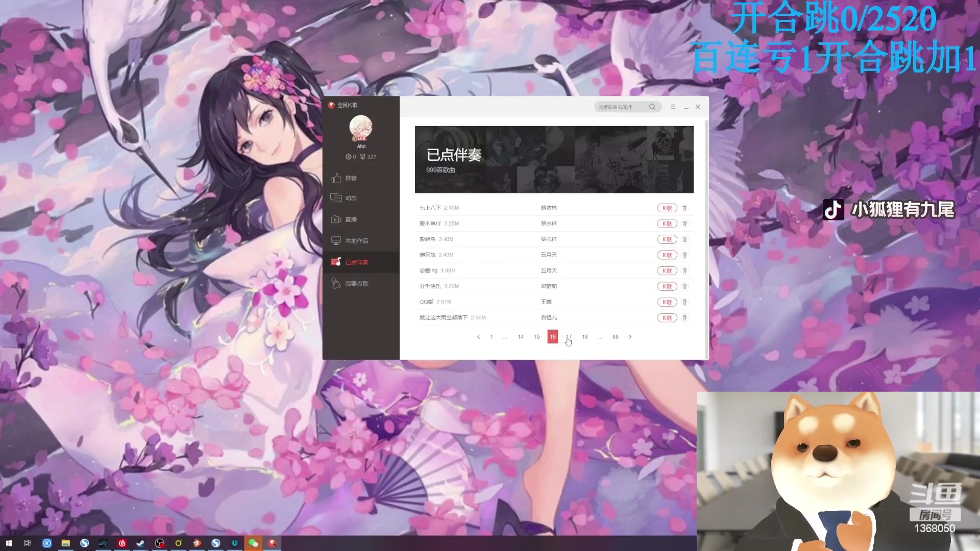Click K歌 button for 爱不单行
Viewport: 980px width, 551px height.
coord(667,224)
